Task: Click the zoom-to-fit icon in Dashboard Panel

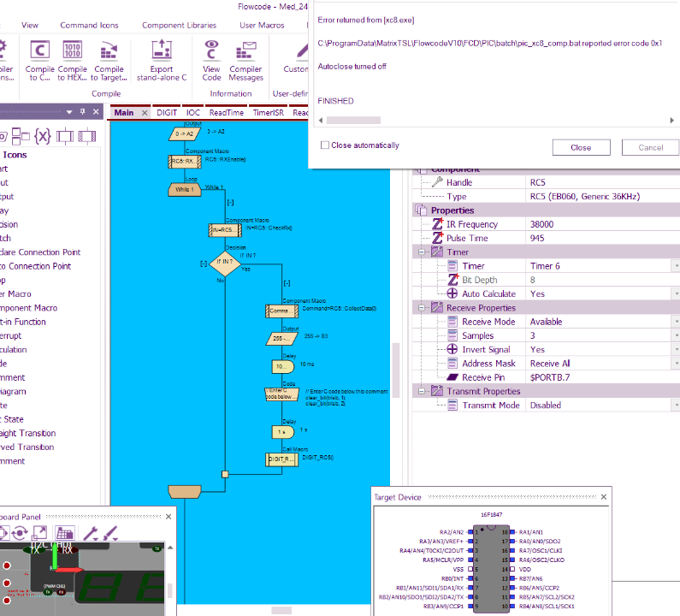Action: click(40, 533)
